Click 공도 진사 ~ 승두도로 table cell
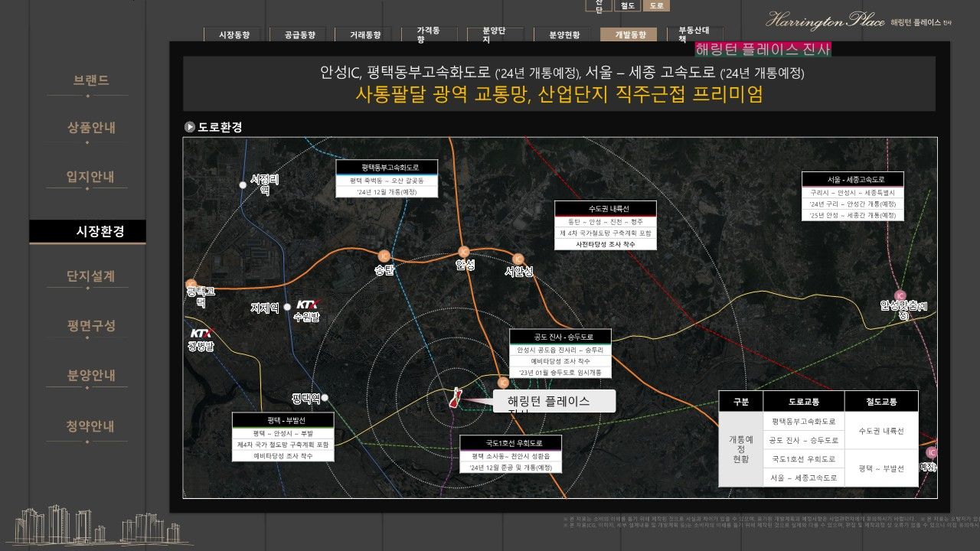 [x=803, y=440]
